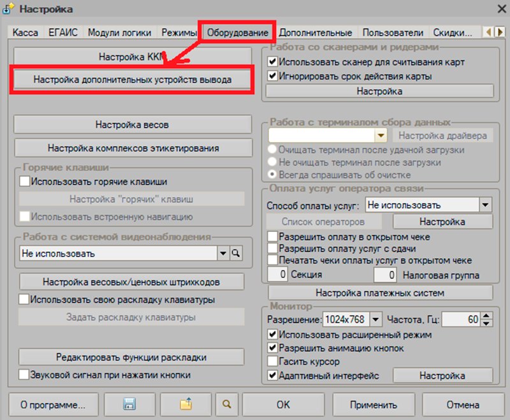Switch to the Модули логики tab

[x=119, y=33]
